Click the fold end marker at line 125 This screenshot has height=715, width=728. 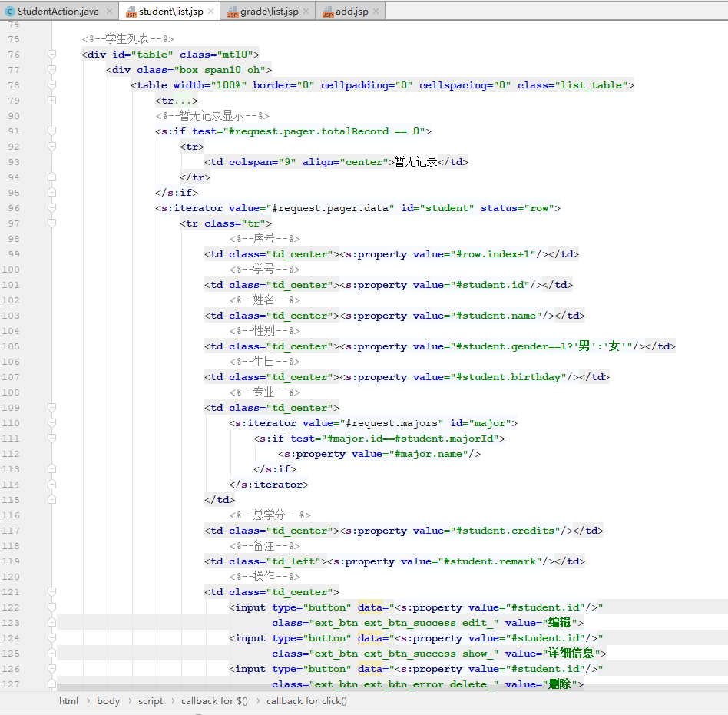click(x=52, y=654)
